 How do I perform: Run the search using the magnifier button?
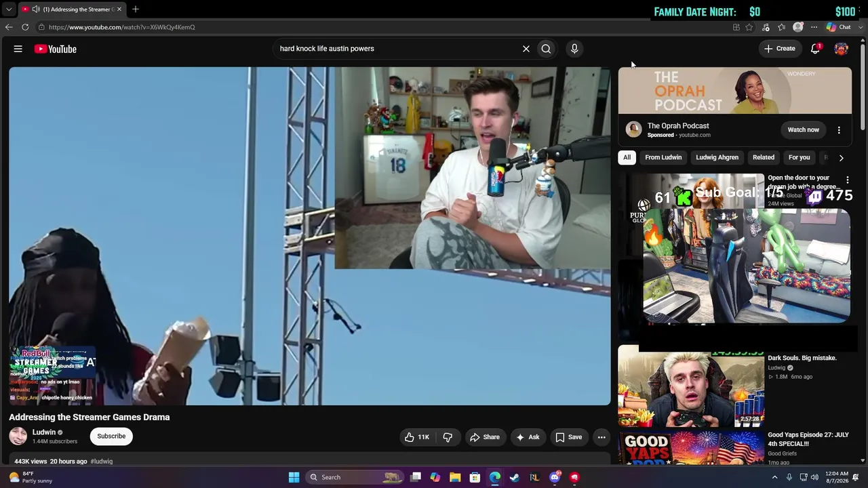coord(546,49)
